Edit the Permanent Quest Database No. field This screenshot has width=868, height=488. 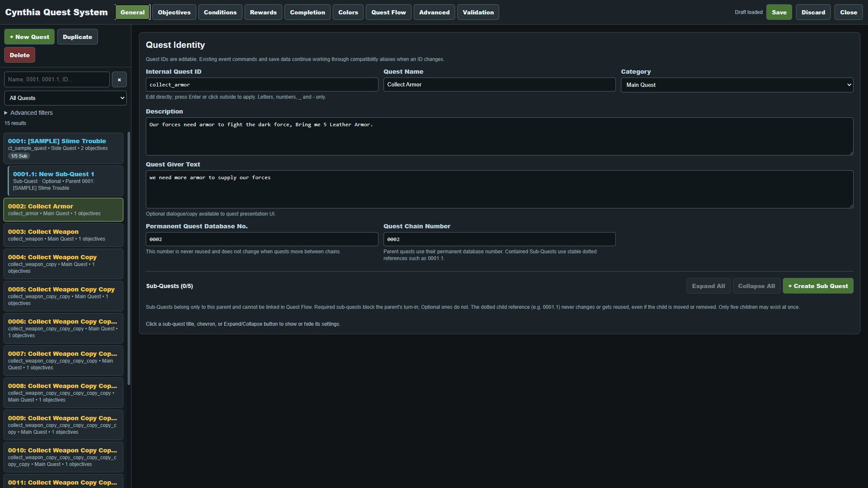[x=262, y=239]
